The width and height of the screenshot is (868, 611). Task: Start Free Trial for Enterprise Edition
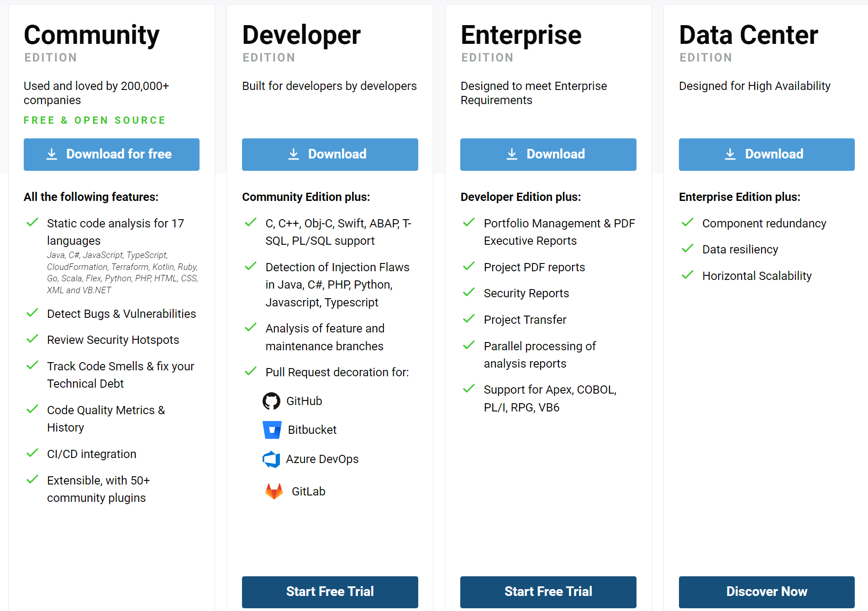pos(548,592)
